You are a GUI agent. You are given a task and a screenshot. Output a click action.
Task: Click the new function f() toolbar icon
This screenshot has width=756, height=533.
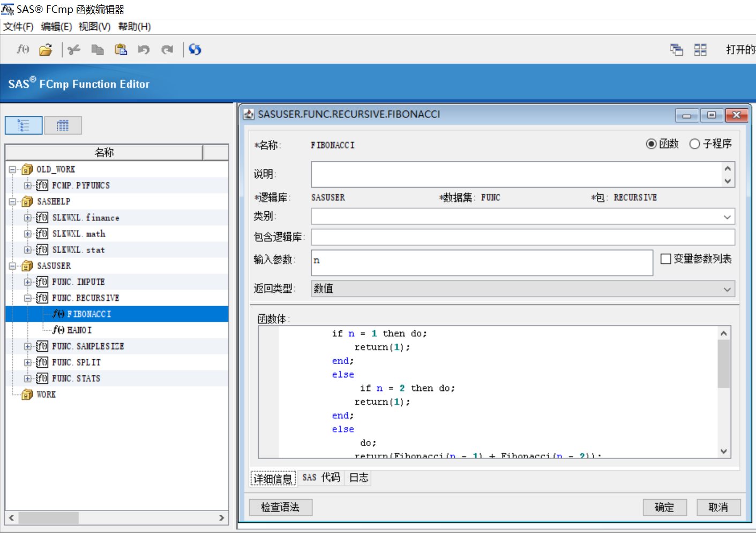(x=23, y=50)
